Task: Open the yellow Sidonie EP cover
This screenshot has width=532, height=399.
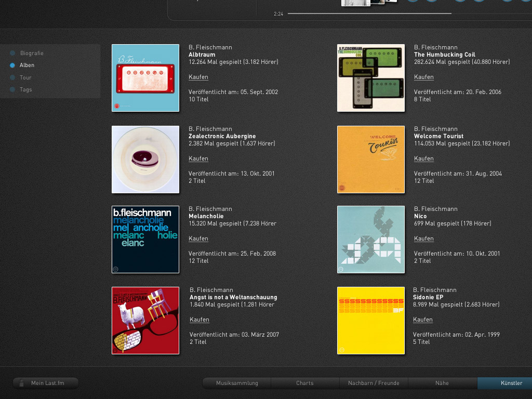Action: (371, 321)
